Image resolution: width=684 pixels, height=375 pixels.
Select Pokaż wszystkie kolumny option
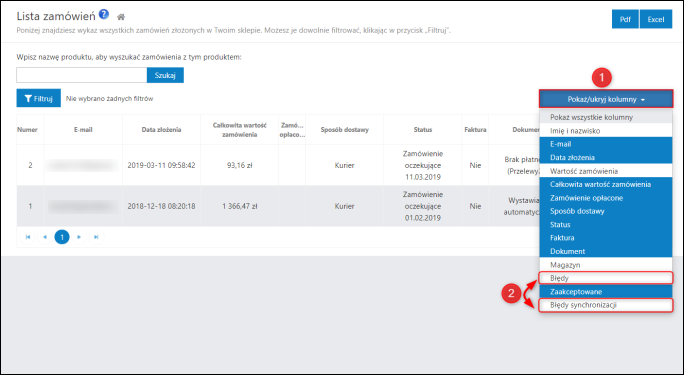[x=606, y=117]
